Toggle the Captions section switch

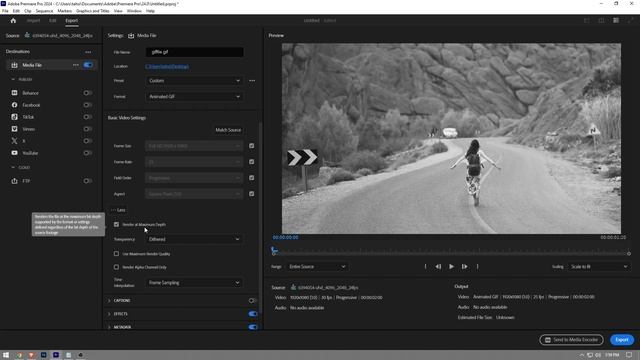253,300
